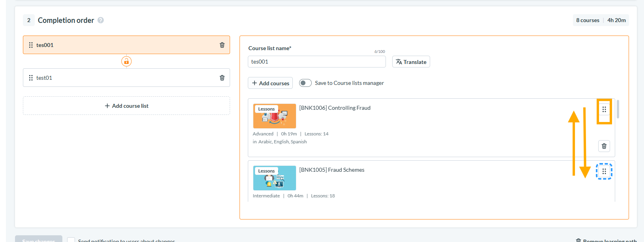Viewport: 644px width, 242px height.
Task: Select the test01 course list row
Action: [x=126, y=78]
